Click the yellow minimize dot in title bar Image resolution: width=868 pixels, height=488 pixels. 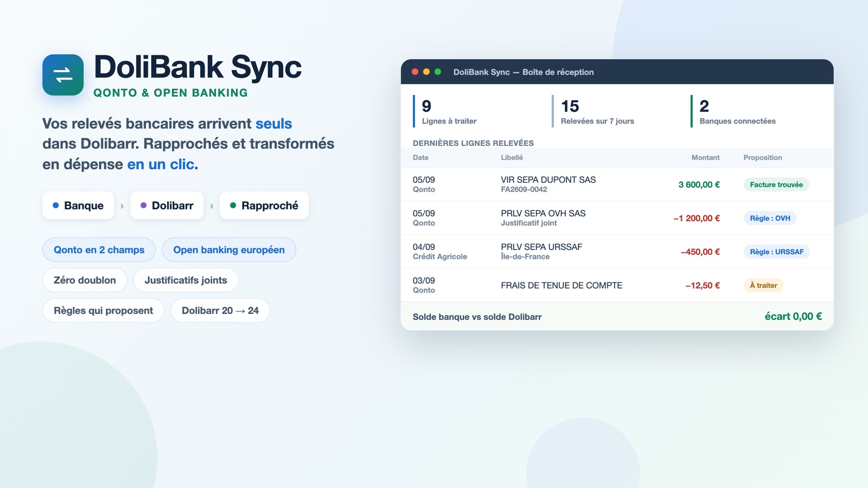[x=426, y=72]
